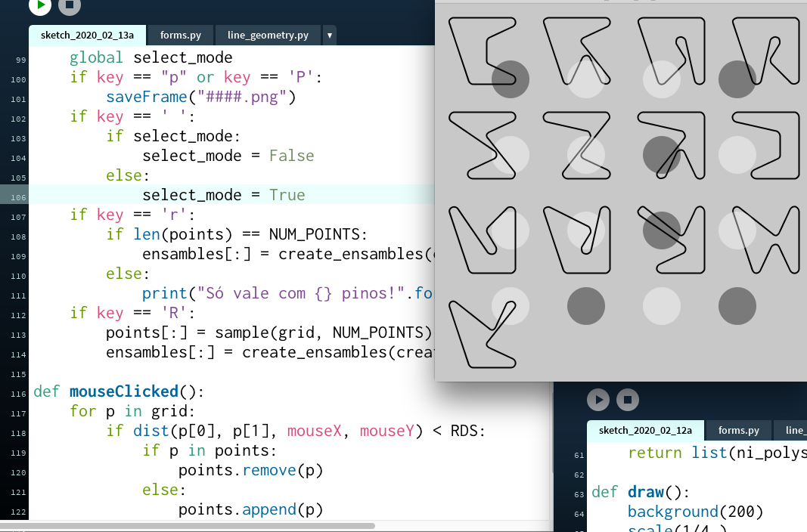Toggle the light grid circle in bottom row, third column

click(x=662, y=306)
